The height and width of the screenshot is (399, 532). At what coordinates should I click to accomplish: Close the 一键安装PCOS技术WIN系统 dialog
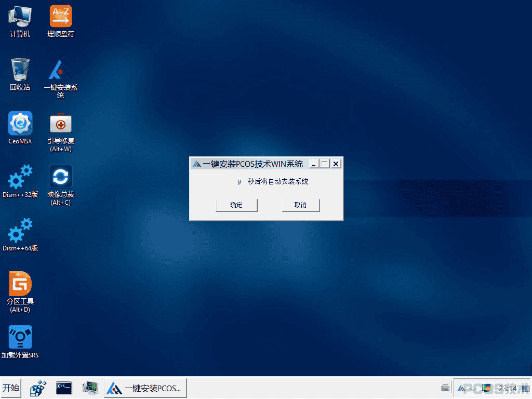[336, 164]
